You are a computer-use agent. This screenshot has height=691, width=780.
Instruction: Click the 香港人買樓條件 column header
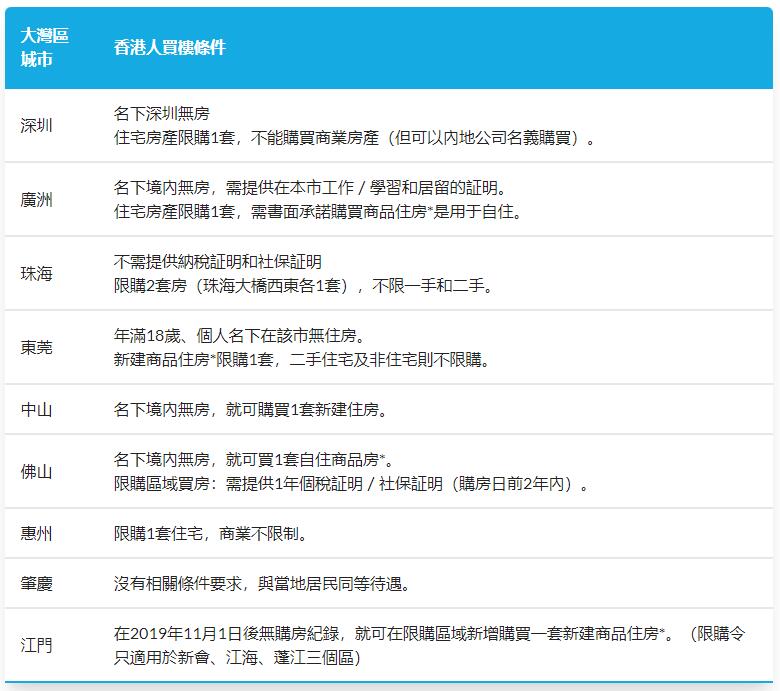pyautogui.click(x=170, y=48)
